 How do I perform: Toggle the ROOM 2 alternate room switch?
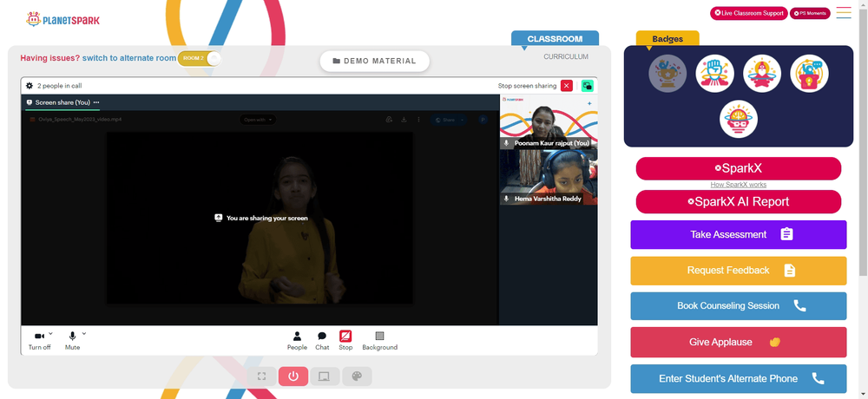(200, 58)
